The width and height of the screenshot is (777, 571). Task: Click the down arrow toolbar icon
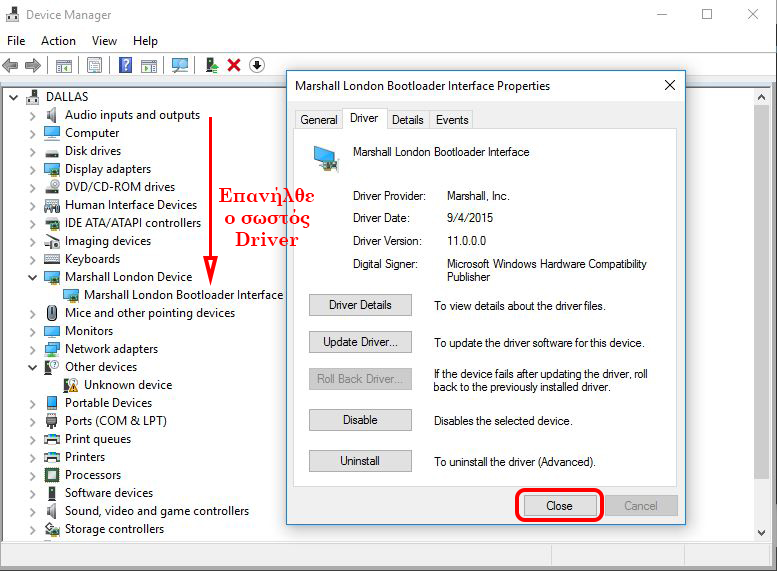(x=257, y=65)
